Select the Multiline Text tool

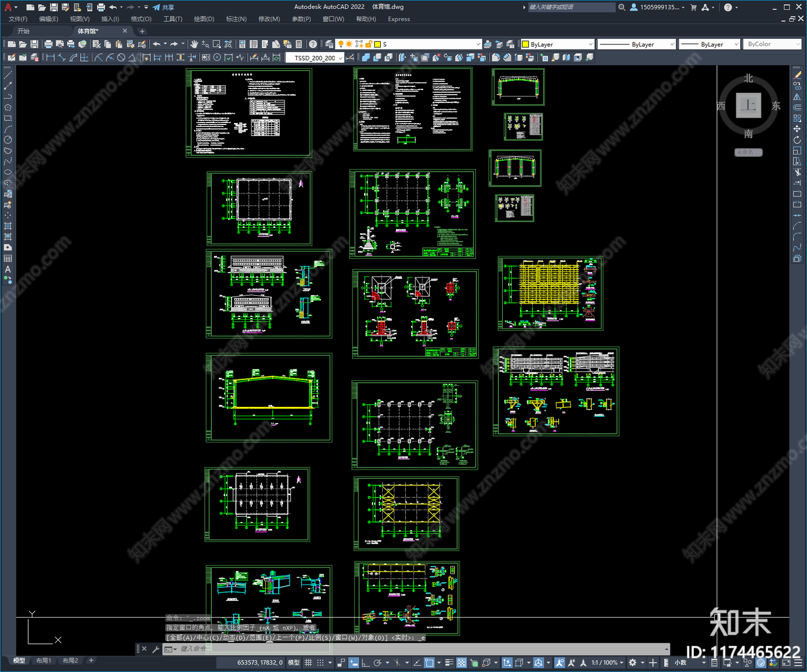click(x=8, y=269)
